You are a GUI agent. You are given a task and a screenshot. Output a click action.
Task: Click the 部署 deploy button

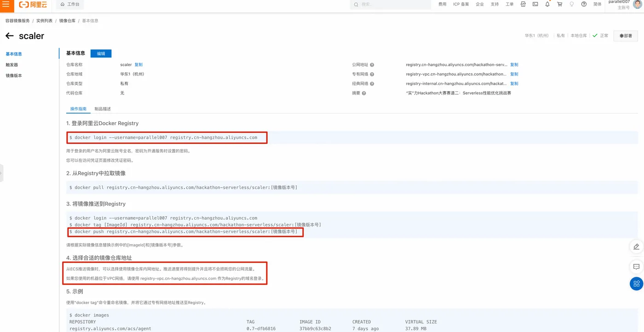click(x=626, y=36)
